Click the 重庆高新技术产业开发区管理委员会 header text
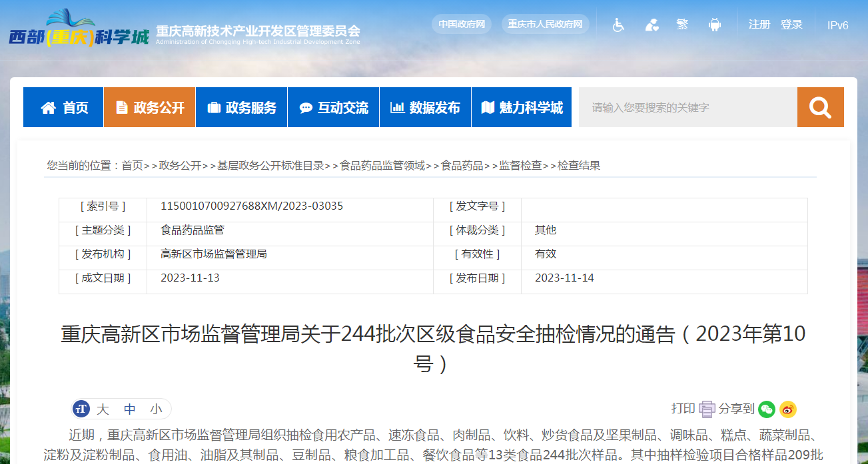The image size is (868, 464). 258,31
